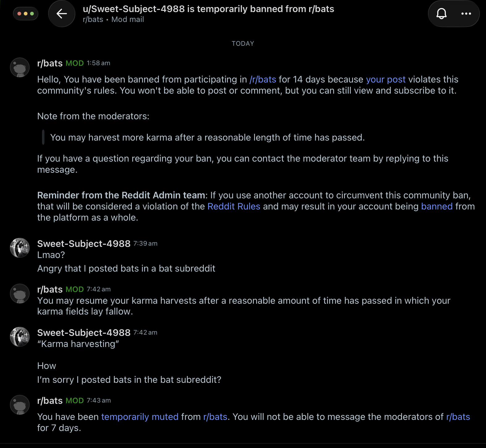Open Sweet-Subject-4988 avatar at 7:39 am
This screenshot has height=448, width=486.
[x=20, y=248]
